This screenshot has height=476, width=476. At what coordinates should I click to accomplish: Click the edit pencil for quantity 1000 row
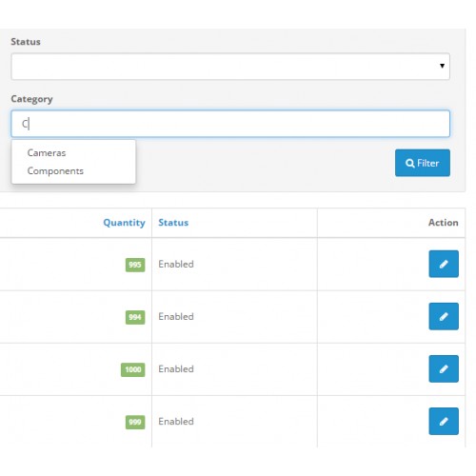pyautogui.click(x=444, y=368)
